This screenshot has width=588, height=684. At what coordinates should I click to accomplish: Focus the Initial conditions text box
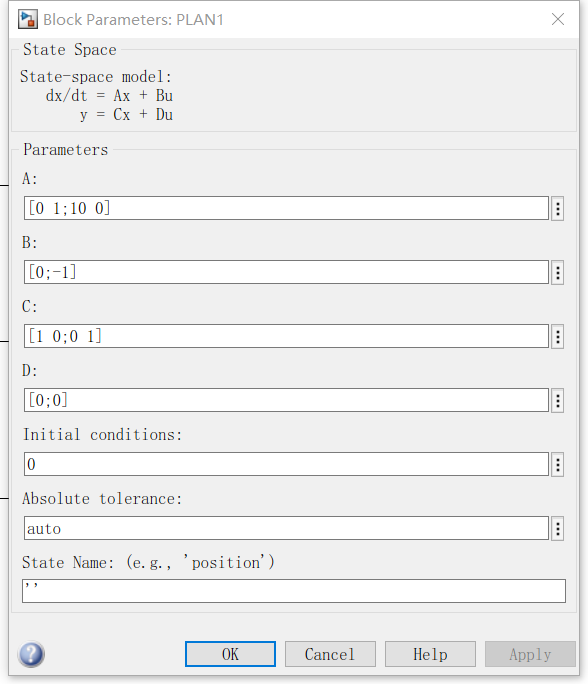click(x=286, y=464)
